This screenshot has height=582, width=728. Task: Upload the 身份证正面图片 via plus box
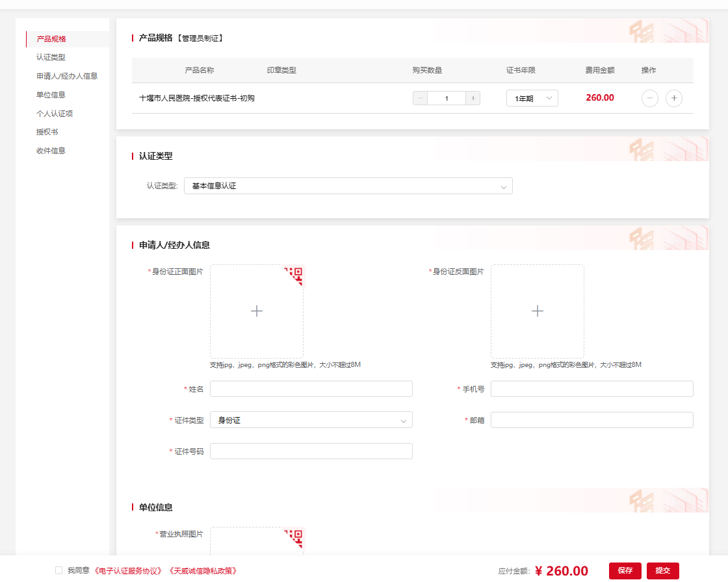(x=256, y=311)
